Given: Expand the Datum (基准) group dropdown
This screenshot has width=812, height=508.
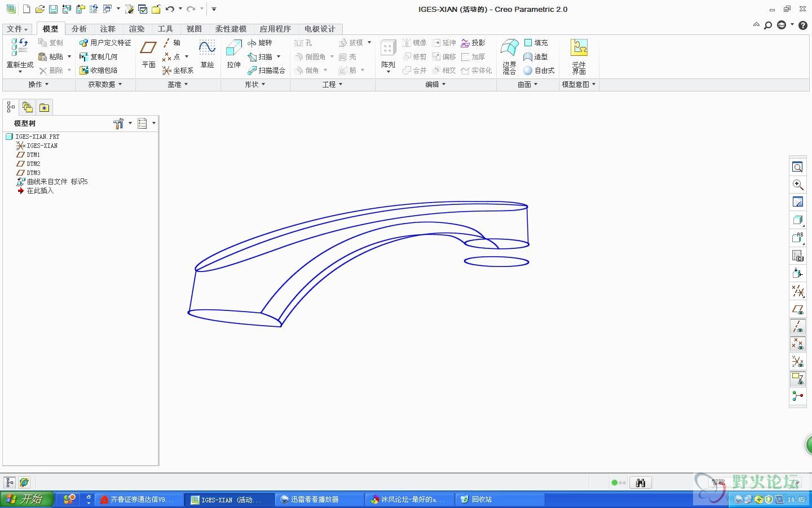Looking at the screenshot, I should tap(178, 84).
